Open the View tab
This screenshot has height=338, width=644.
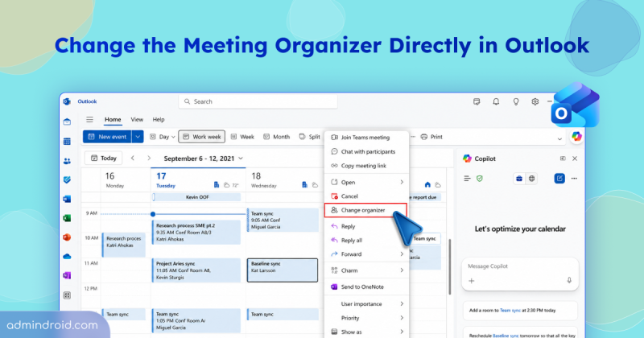(137, 120)
